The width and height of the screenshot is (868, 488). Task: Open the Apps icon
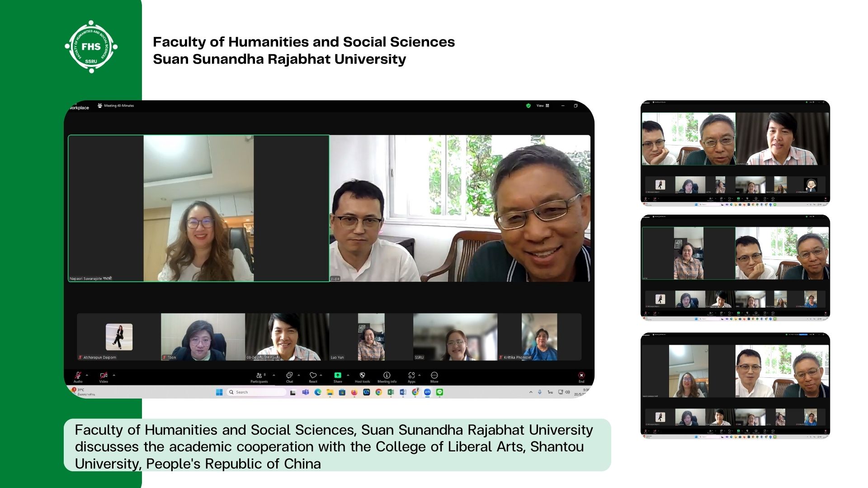coord(411,375)
